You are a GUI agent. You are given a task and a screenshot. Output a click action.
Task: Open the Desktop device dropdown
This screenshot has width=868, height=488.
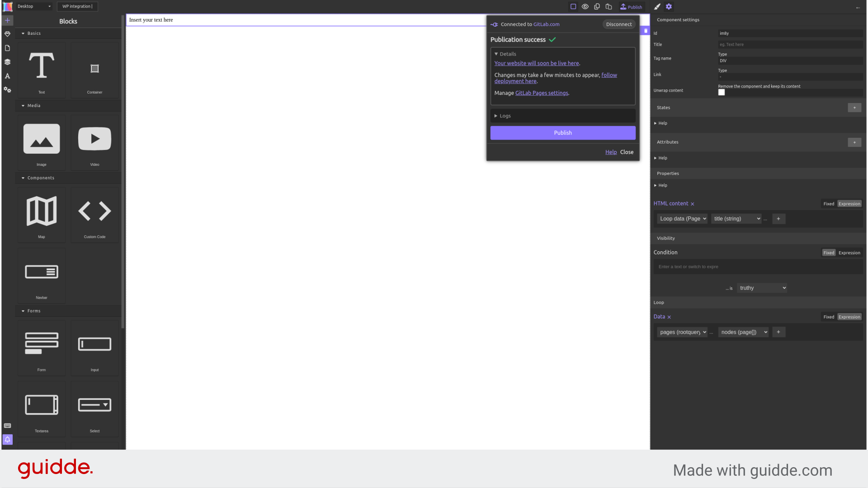click(x=34, y=6)
